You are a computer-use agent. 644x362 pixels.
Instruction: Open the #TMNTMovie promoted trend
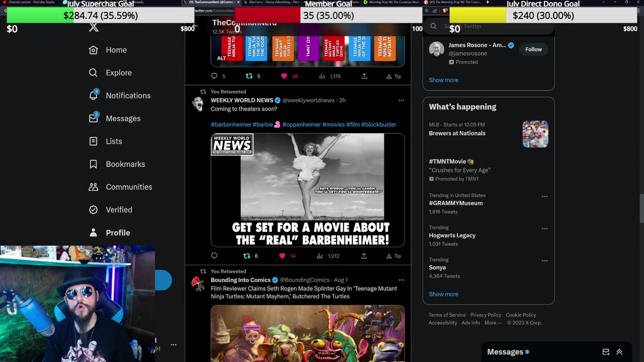[448, 161]
